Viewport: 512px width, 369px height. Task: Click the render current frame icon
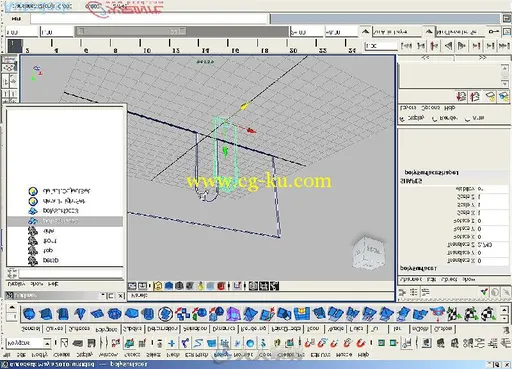tap(441, 343)
